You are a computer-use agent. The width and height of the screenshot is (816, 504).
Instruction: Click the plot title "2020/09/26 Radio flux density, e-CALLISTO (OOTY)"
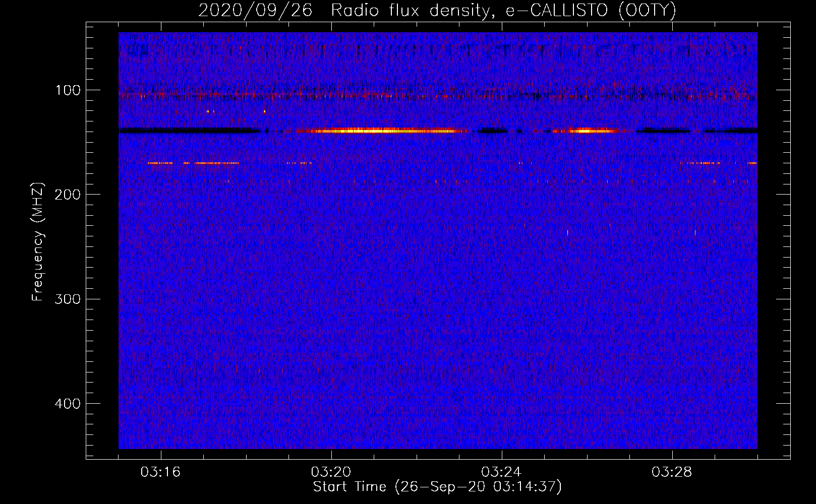pos(437,11)
